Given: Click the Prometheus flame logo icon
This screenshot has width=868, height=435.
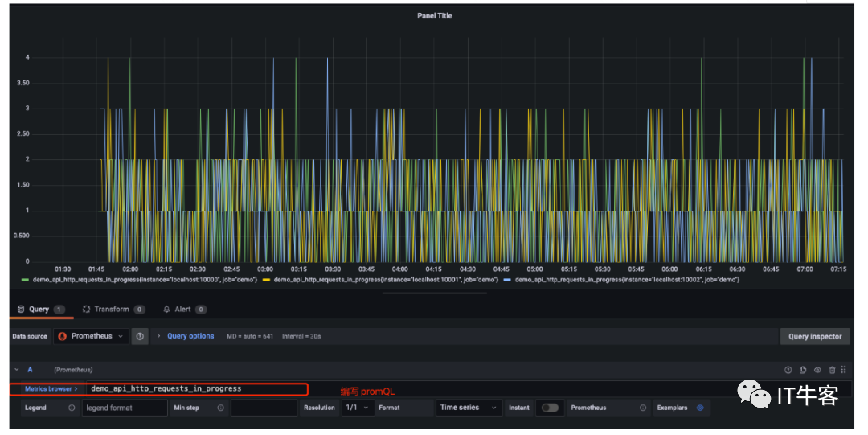Looking at the screenshot, I should pyautogui.click(x=63, y=336).
